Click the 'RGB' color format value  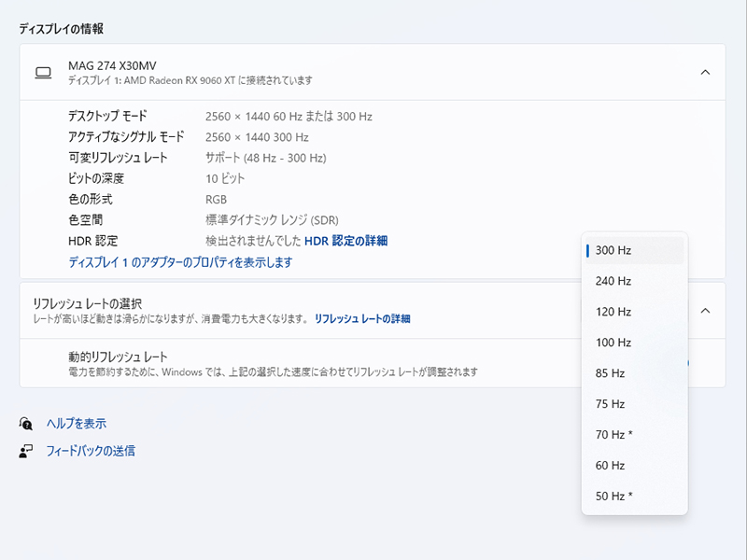(216, 200)
